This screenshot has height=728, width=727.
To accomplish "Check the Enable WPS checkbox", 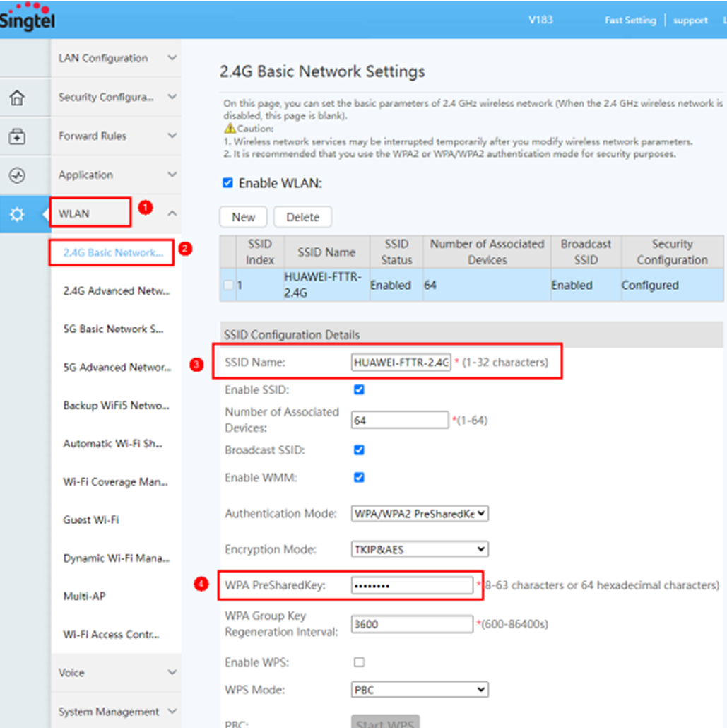I will coord(359,662).
